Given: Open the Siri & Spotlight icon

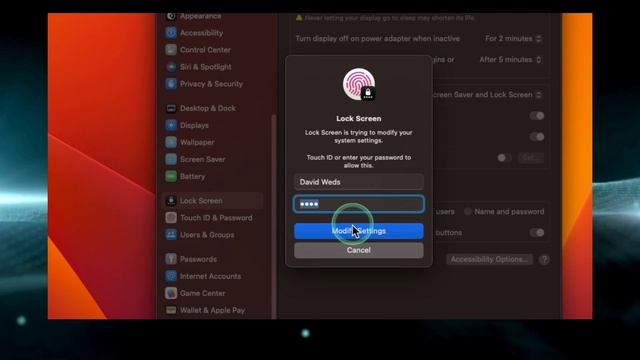Looking at the screenshot, I should point(171,67).
